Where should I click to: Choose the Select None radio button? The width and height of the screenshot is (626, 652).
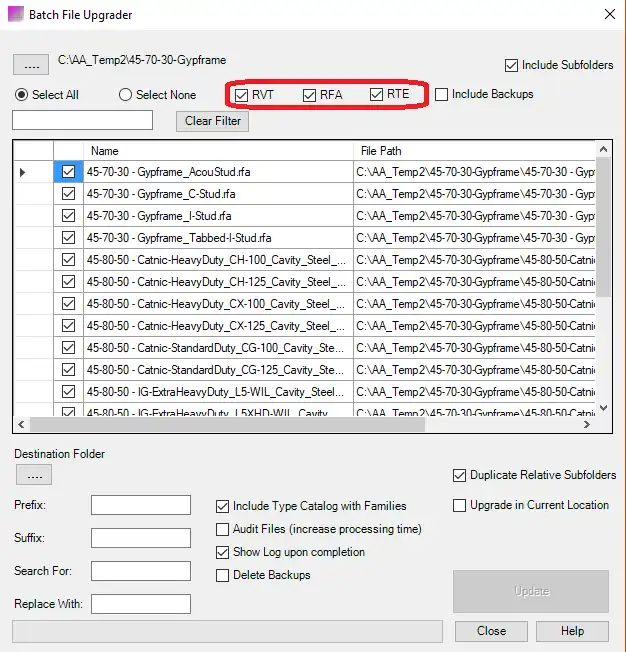click(x=126, y=95)
